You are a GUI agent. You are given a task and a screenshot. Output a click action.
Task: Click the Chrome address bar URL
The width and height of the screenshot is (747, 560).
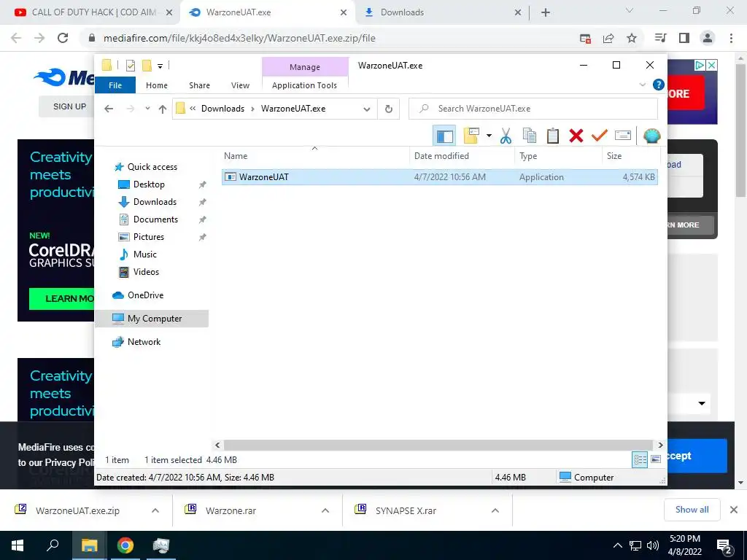coord(239,38)
